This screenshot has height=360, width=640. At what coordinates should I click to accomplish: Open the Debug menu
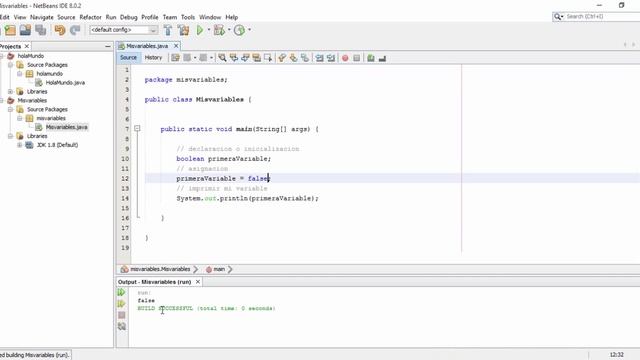[x=129, y=17]
